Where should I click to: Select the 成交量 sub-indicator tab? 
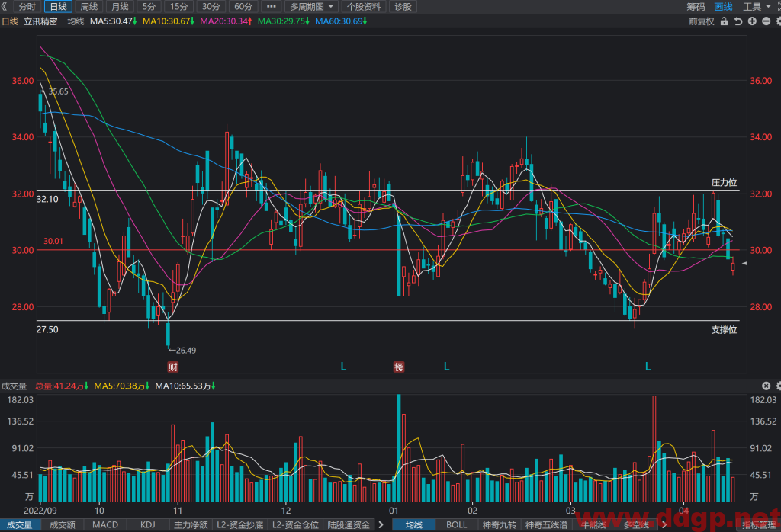pos(19,524)
